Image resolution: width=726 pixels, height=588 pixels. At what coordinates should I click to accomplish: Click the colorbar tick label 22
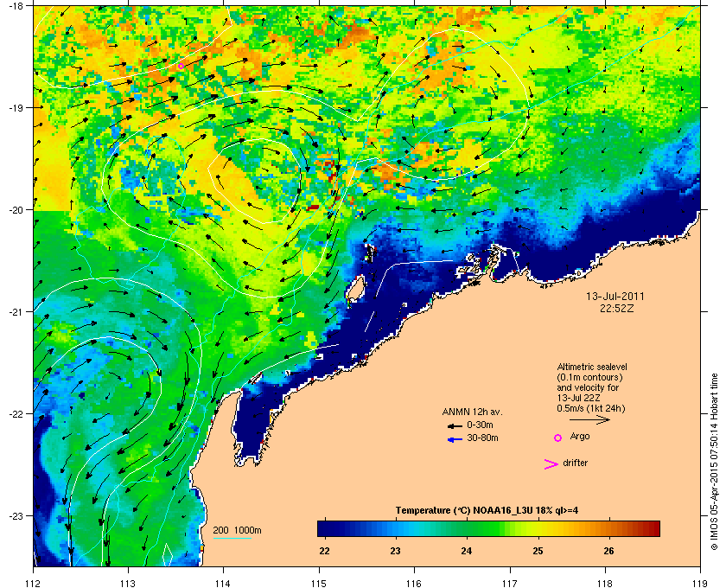pyautogui.click(x=325, y=551)
